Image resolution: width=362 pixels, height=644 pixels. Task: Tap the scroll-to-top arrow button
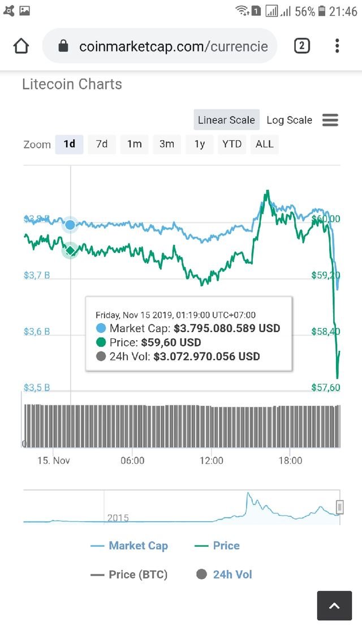[334, 606]
